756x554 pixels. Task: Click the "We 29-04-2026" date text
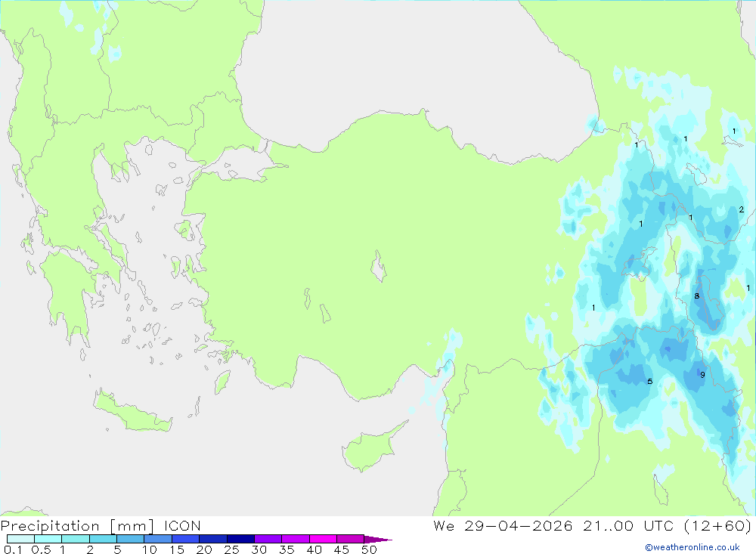(503, 525)
